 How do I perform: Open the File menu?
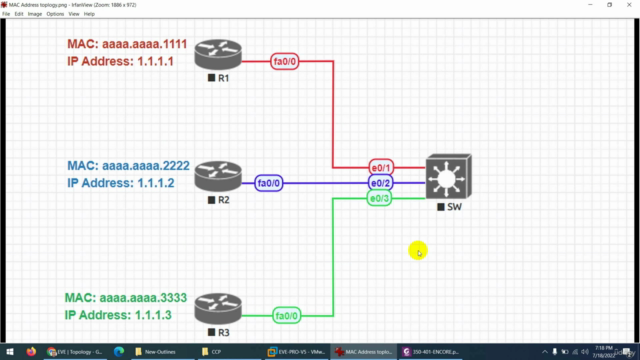6,14
